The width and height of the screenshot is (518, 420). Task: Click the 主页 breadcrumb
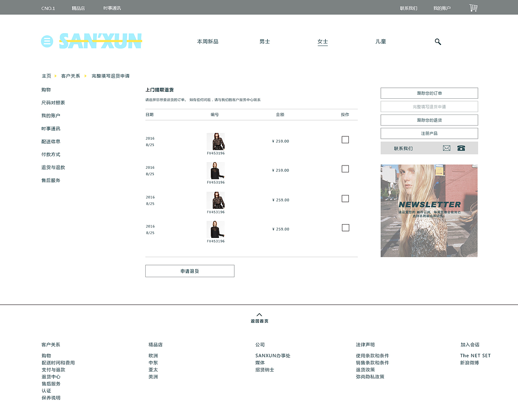tap(47, 76)
